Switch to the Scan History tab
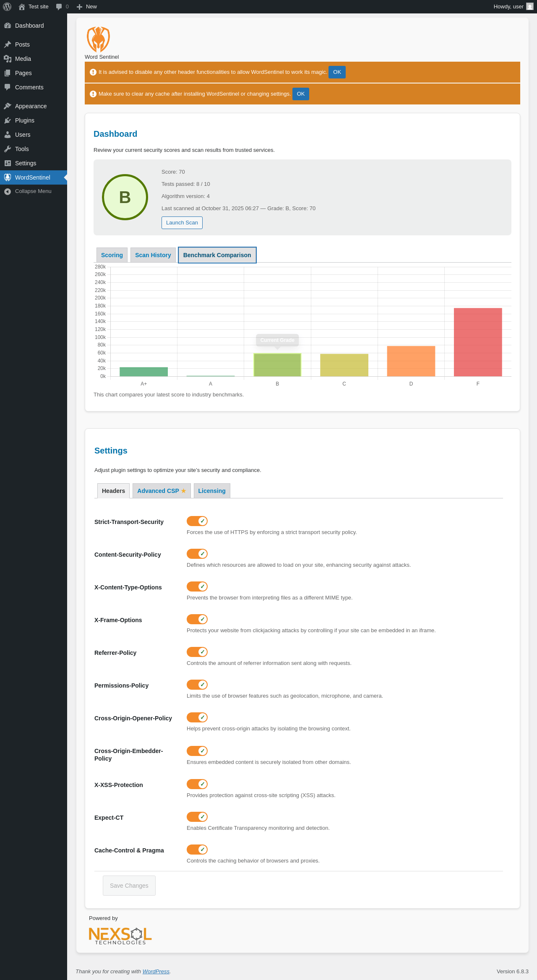The width and height of the screenshot is (537, 980). 153,255
